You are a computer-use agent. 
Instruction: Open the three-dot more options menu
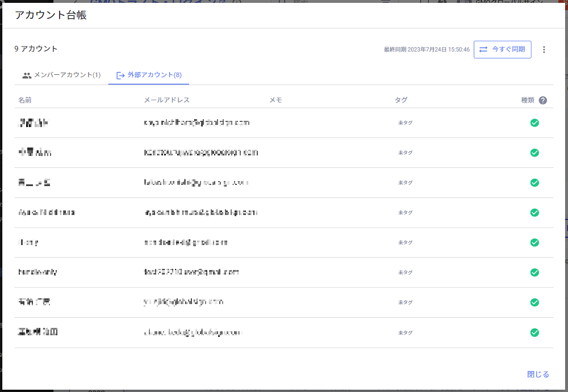click(544, 49)
